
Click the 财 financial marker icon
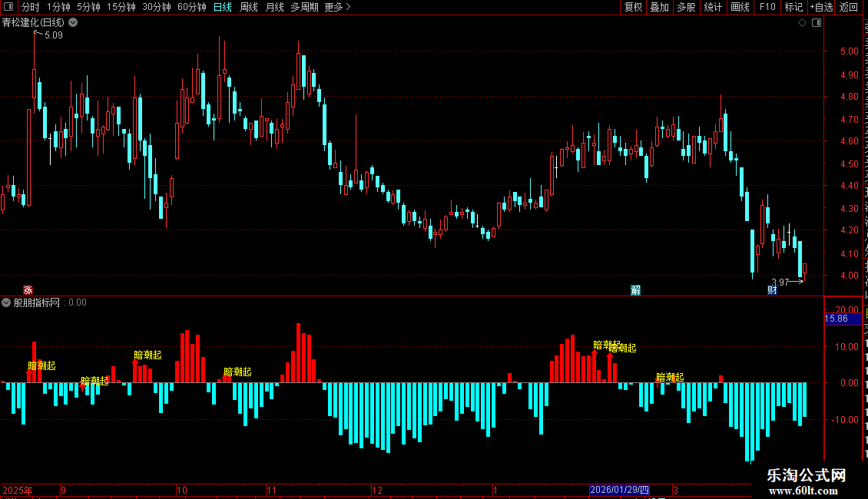[772, 290]
